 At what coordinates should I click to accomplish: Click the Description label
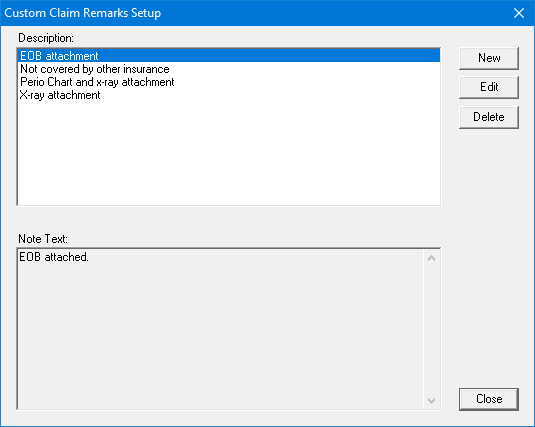click(x=46, y=38)
